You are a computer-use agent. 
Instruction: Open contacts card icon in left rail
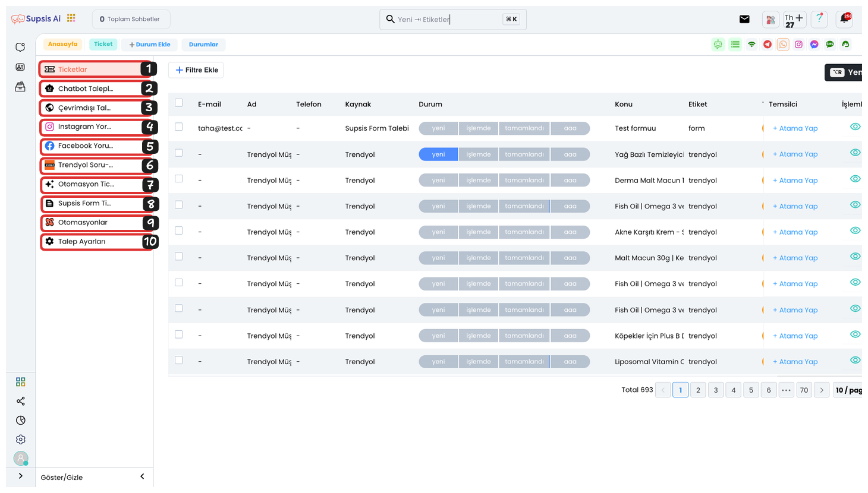[x=20, y=67]
